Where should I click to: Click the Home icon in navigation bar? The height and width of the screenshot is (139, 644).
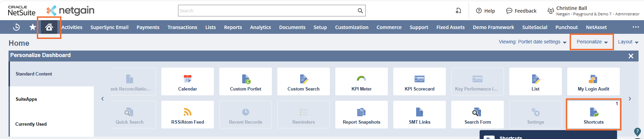[49, 27]
